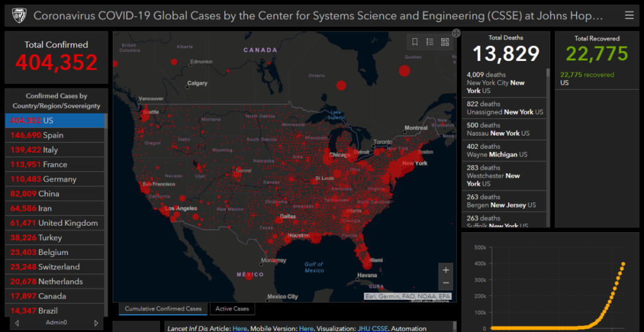Click the New York label on map
This screenshot has height=332, width=644.
pyautogui.click(x=414, y=164)
